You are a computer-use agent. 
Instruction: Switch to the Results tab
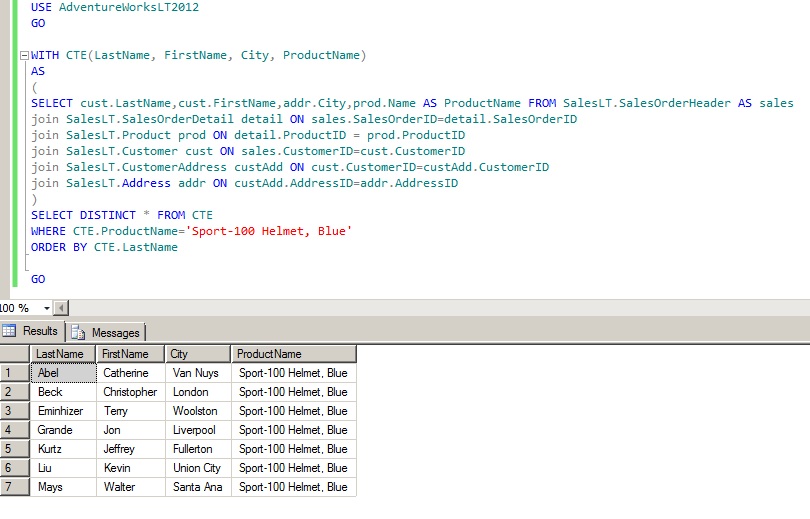coord(32,331)
